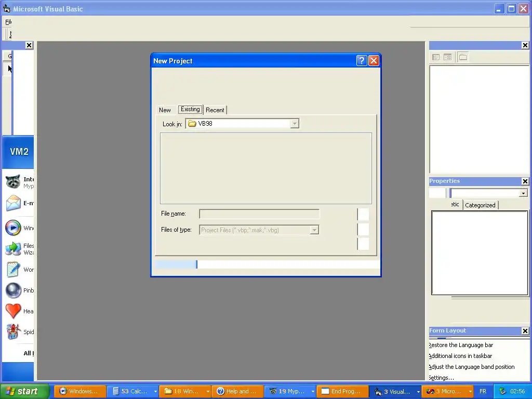
Task: Launch Windows Media Player icon in Start menu
Action: (x=13, y=228)
